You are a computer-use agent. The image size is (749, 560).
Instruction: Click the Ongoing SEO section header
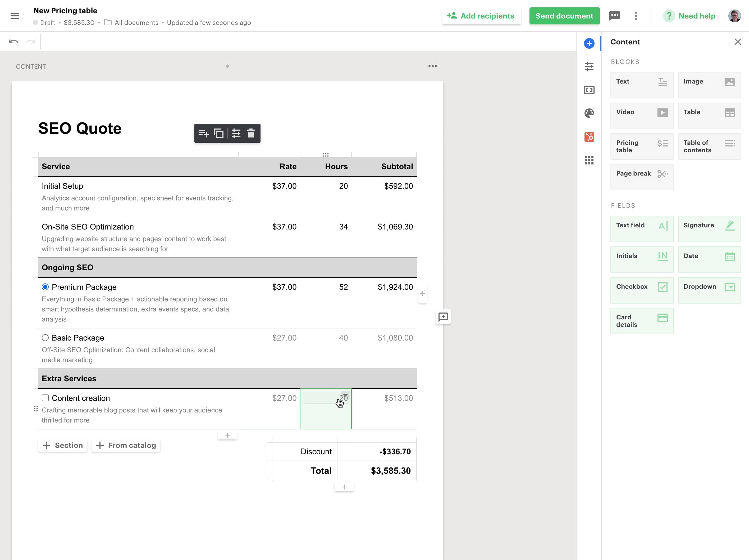[x=227, y=268]
